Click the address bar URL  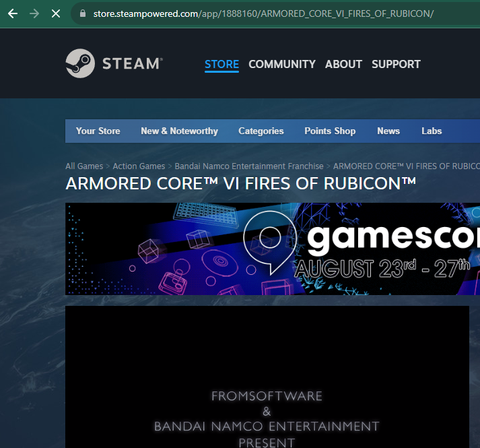[x=263, y=13]
